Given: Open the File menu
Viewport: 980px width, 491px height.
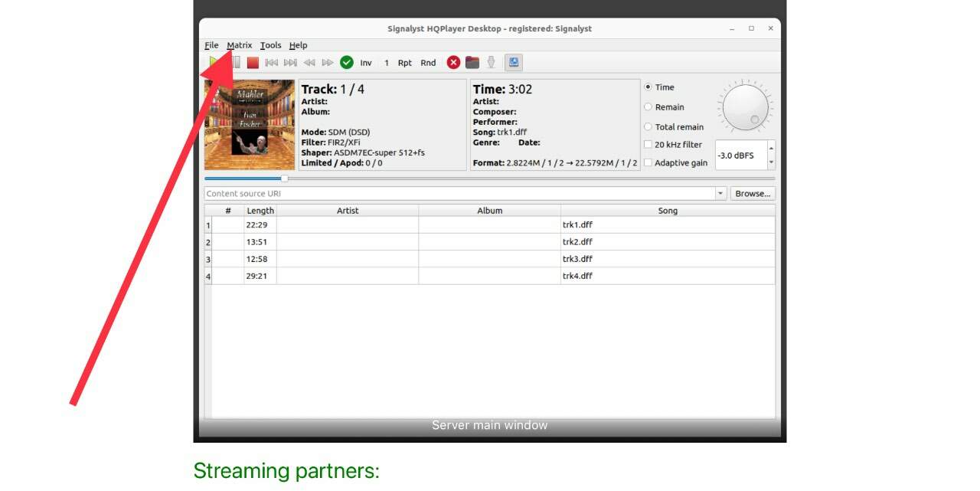Looking at the screenshot, I should point(212,45).
